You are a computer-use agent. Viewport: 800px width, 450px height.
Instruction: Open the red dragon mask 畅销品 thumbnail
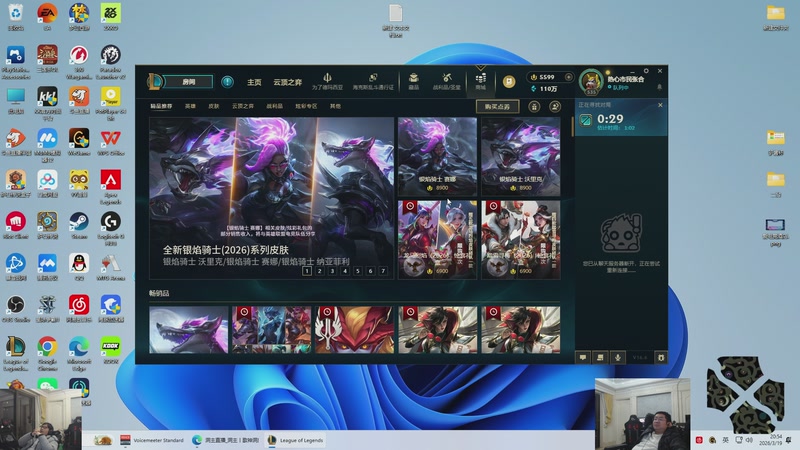[x=355, y=330]
